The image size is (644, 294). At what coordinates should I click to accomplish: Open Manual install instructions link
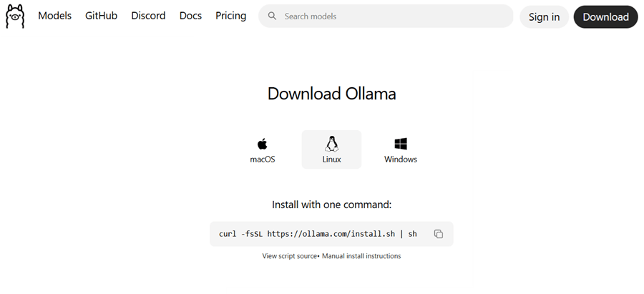[361, 256]
